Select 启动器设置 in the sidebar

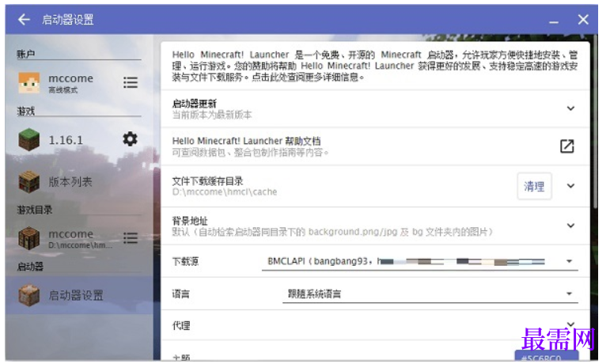click(x=79, y=295)
